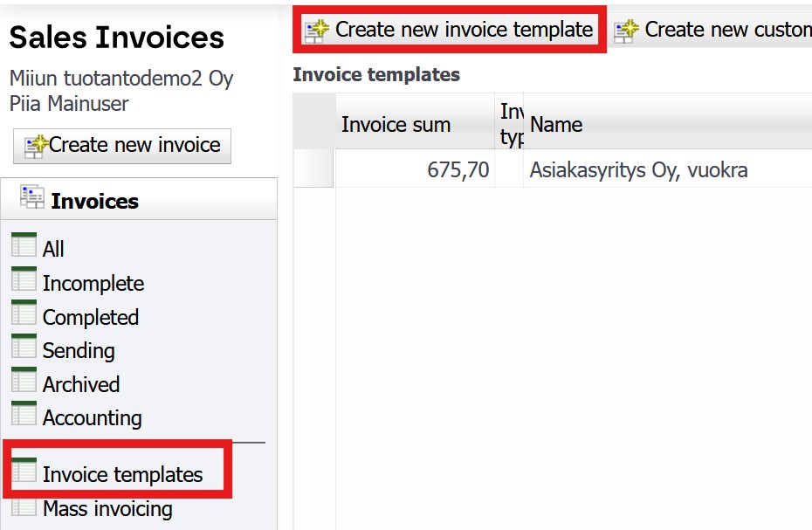Image resolution: width=812 pixels, height=530 pixels.
Task: Click the company name Miiun tuotantodemo2 Oy
Action: (x=121, y=79)
